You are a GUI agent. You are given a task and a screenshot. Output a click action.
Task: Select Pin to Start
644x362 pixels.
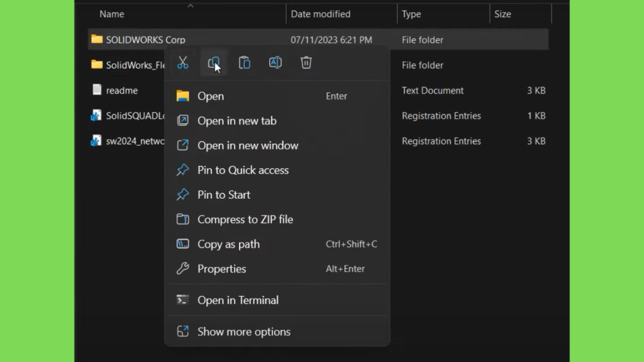(277, 195)
